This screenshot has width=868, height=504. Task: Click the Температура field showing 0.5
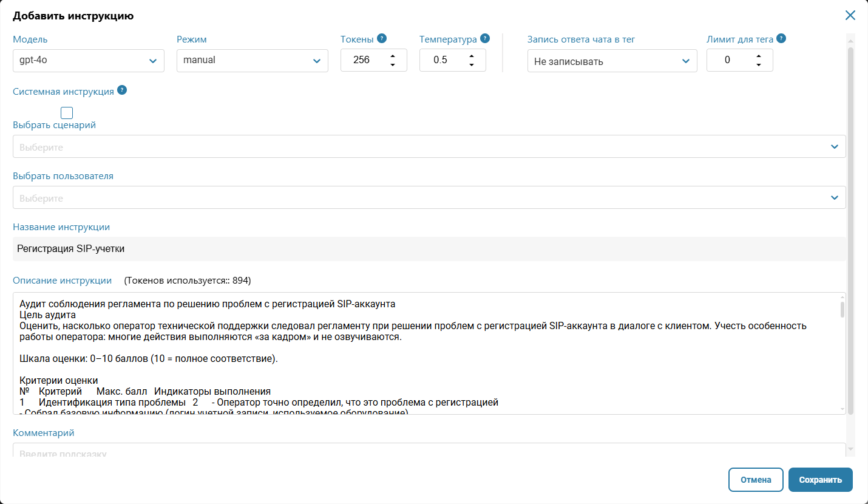point(452,61)
